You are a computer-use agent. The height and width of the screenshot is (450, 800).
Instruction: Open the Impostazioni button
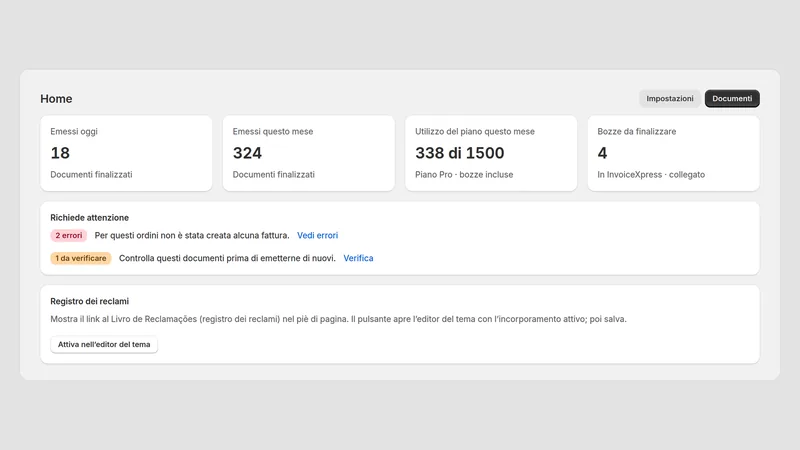tap(669, 98)
